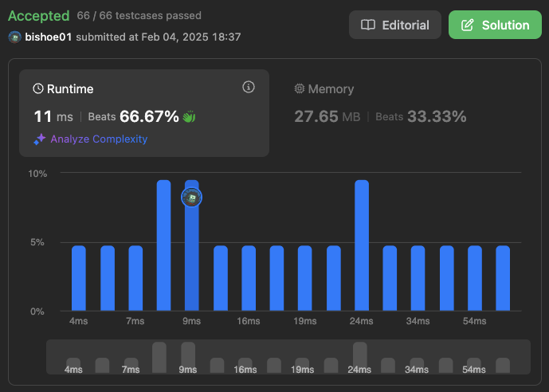Click the '66 / 66 testcases passed' text
Image resolution: width=549 pixels, height=392 pixels.
click(x=139, y=15)
